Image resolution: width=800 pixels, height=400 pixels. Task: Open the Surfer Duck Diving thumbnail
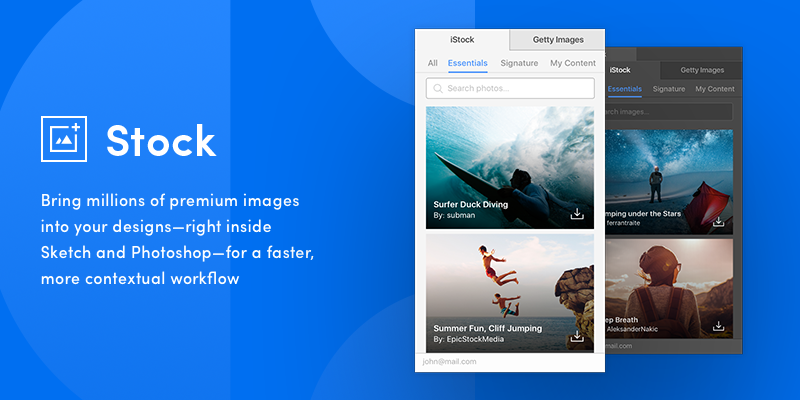(510, 167)
